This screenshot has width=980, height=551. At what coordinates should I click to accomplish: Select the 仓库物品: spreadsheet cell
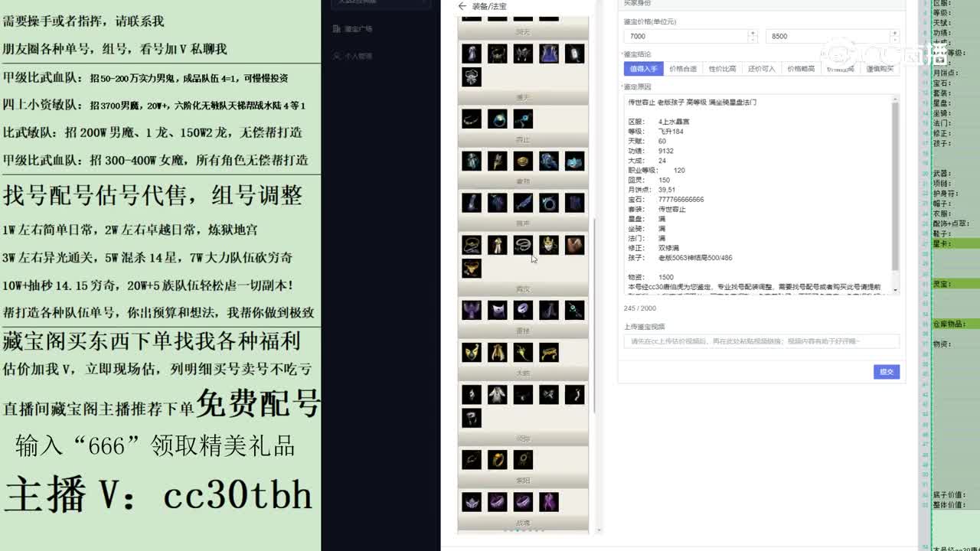point(955,324)
